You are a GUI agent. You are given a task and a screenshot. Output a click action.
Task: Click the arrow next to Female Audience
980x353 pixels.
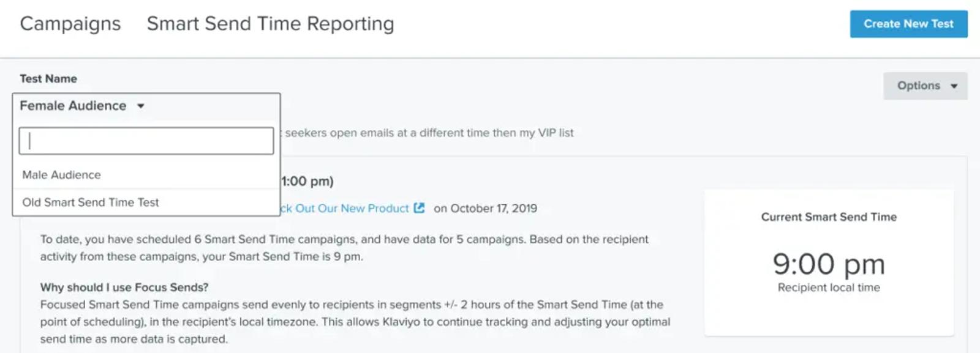(x=141, y=106)
